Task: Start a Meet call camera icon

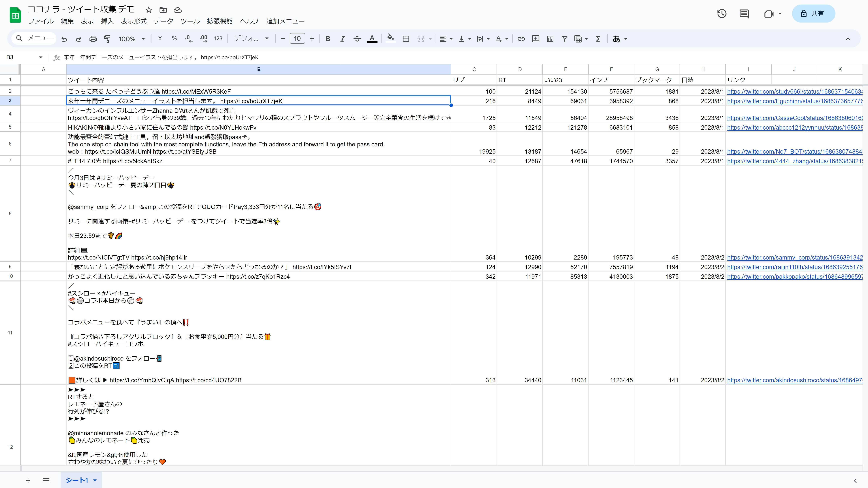Action: tap(769, 14)
